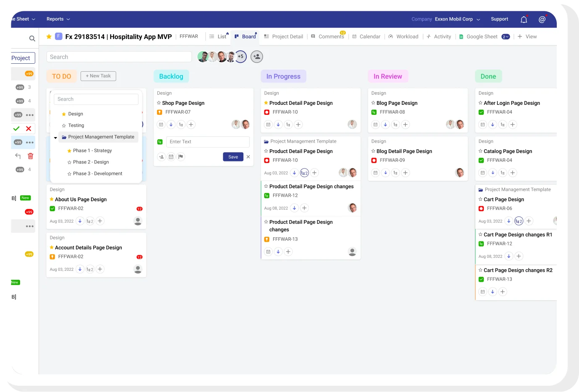
Task: Expand the Google Sheet count dropdown badge
Action: point(506,36)
